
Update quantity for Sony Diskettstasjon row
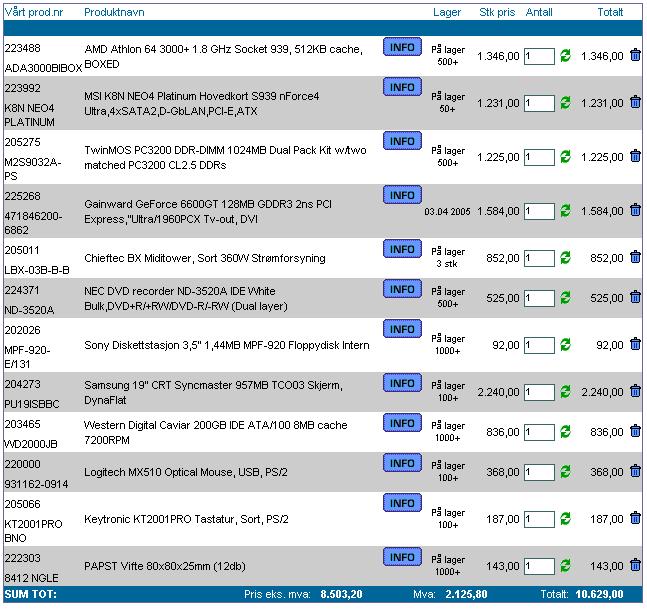tap(565, 345)
